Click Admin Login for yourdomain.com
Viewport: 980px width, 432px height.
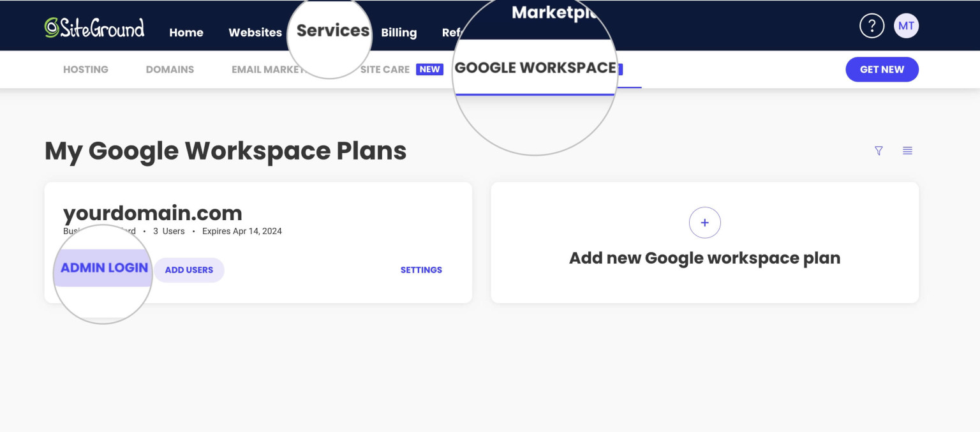click(x=104, y=268)
